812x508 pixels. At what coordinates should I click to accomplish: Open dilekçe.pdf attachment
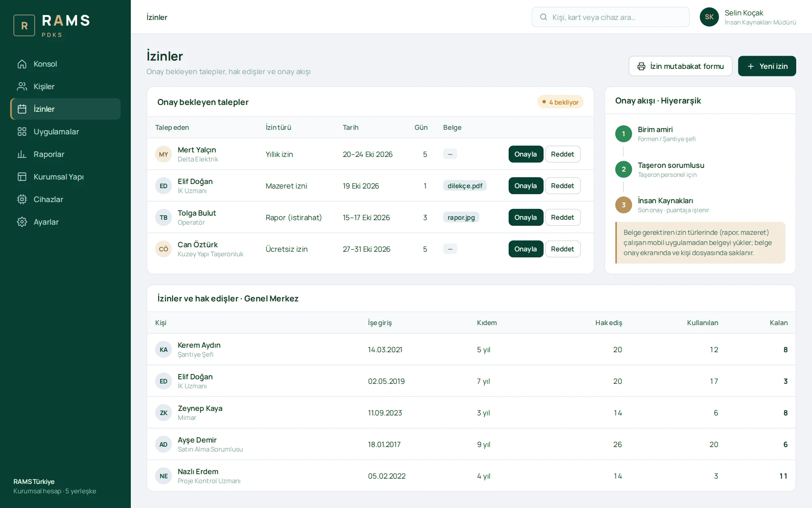pos(465,186)
